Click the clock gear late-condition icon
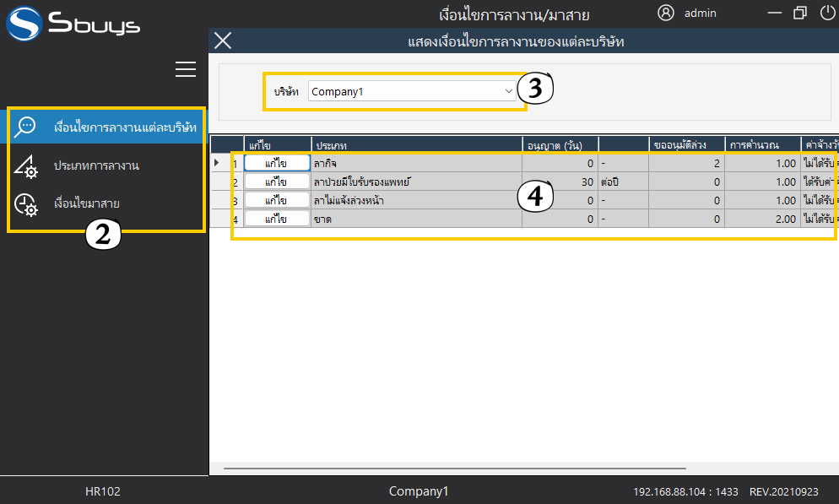Screen dimensions: 839x504 pyautogui.click(x=26, y=204)
